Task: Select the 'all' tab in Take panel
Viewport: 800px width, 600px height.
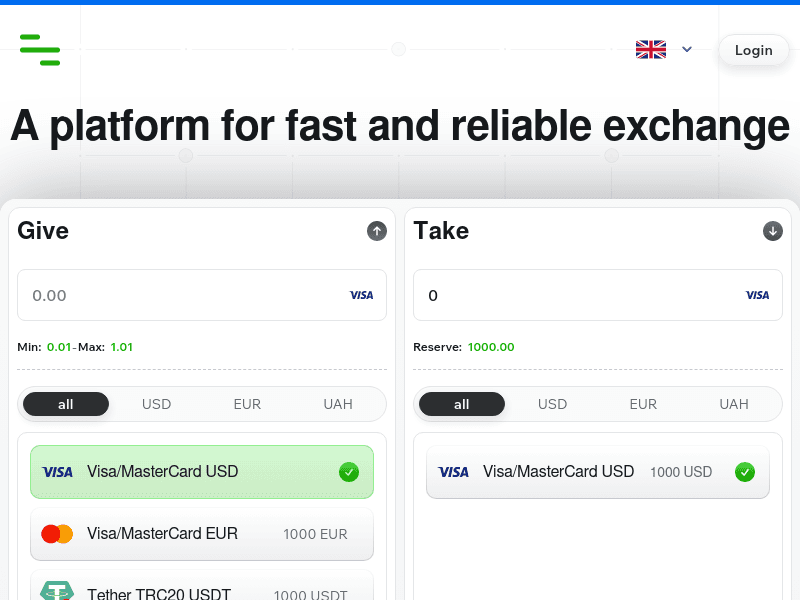Action: coord(462,404)
